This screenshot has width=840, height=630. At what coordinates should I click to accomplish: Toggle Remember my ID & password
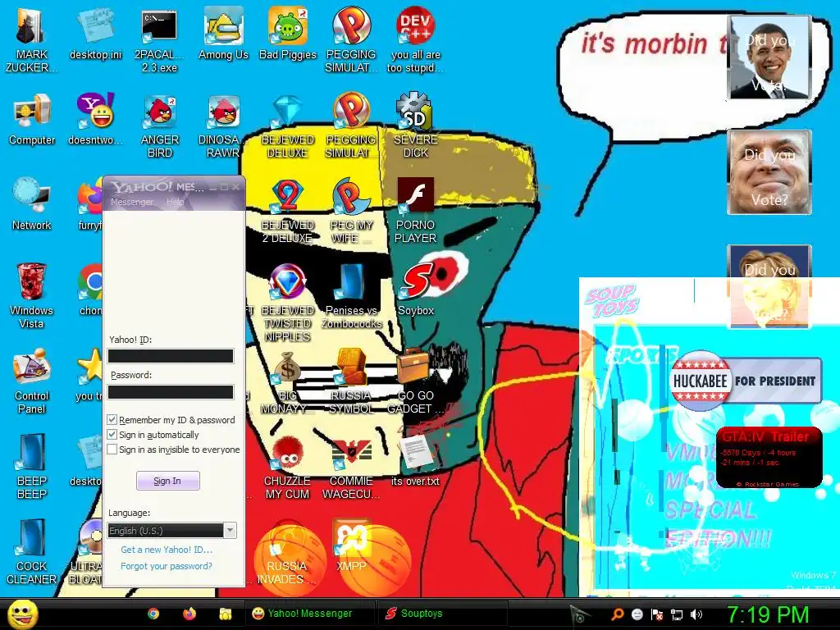tap(112, 419)
